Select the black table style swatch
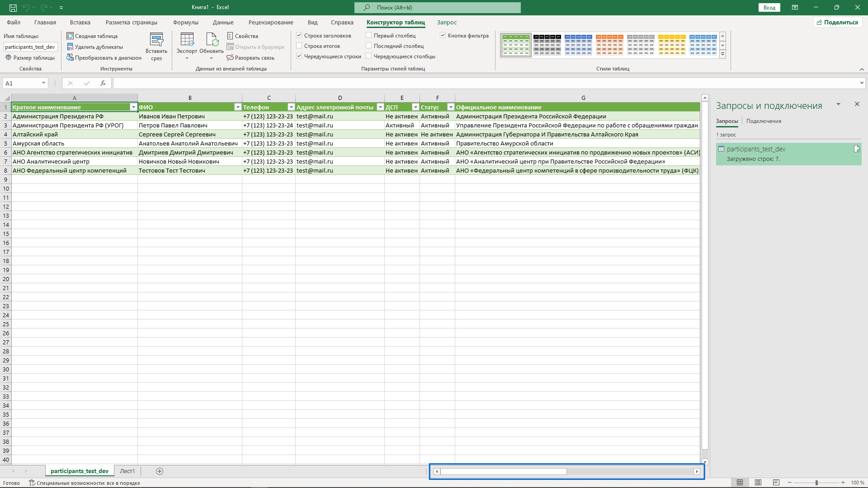The height and width of the screenshot is (488, 868). (547, 45)
